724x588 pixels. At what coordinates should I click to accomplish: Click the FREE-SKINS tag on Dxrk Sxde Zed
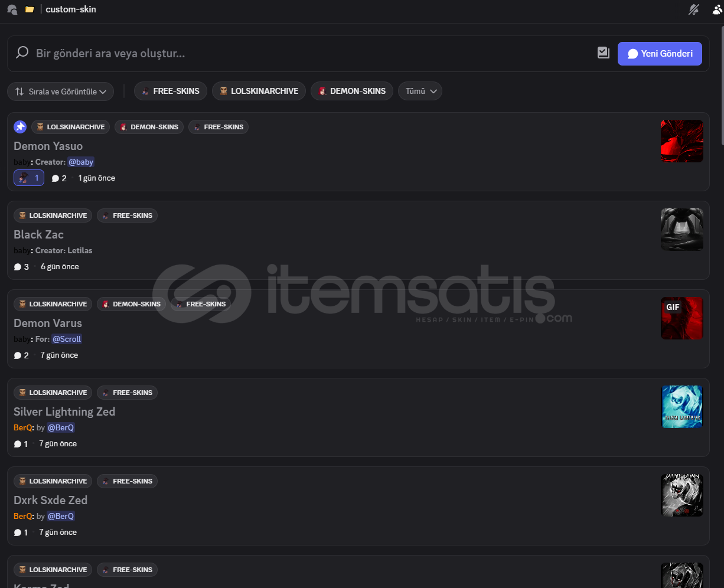[127, 481]
